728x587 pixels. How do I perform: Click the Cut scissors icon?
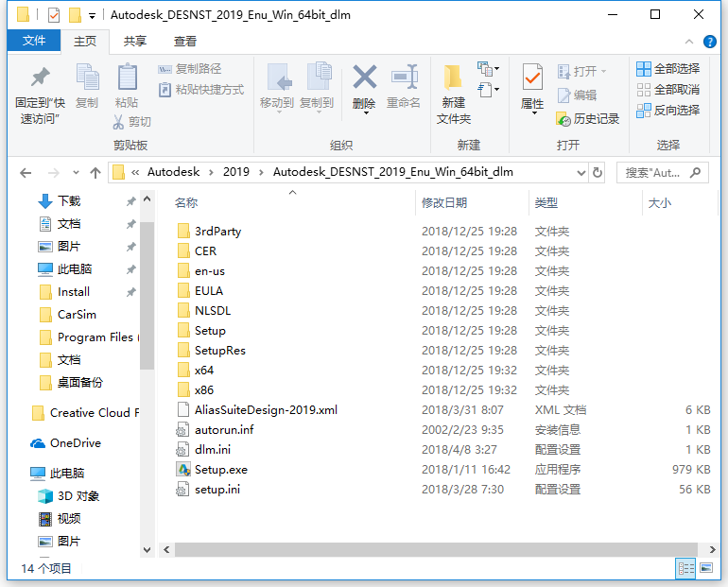(118, 122)
